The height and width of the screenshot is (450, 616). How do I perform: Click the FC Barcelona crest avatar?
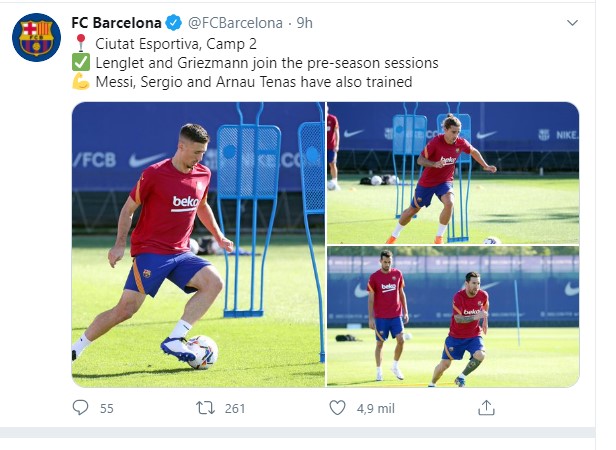coord(36,38)
